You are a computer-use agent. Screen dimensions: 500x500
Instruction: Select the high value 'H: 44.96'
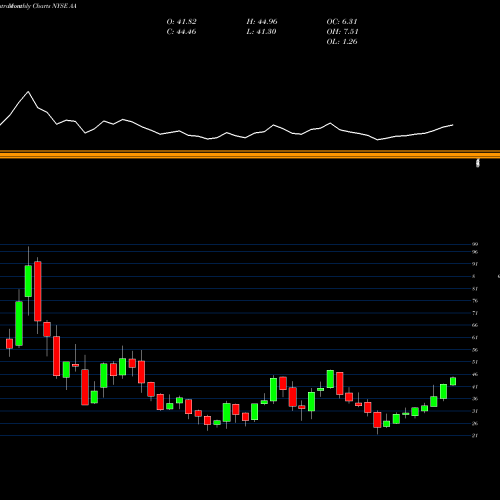262,22
